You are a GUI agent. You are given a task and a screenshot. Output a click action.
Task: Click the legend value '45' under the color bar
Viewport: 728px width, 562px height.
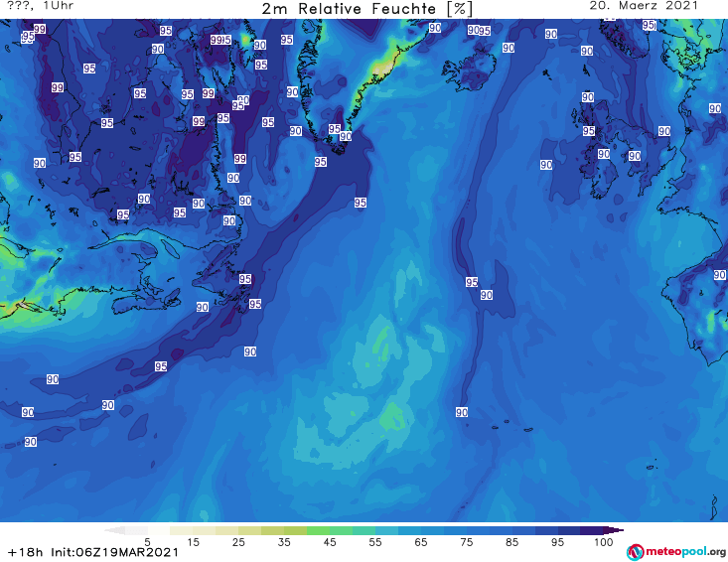click(x=330, y=542)
